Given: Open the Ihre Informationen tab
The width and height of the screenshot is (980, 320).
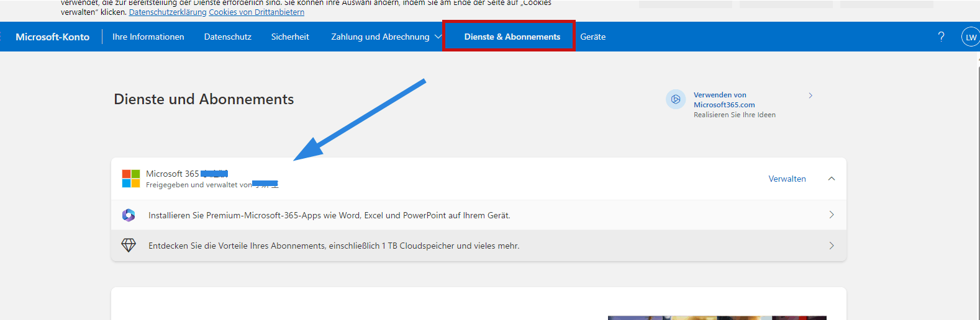Looking at the screenshot, I should pos(148,37).
